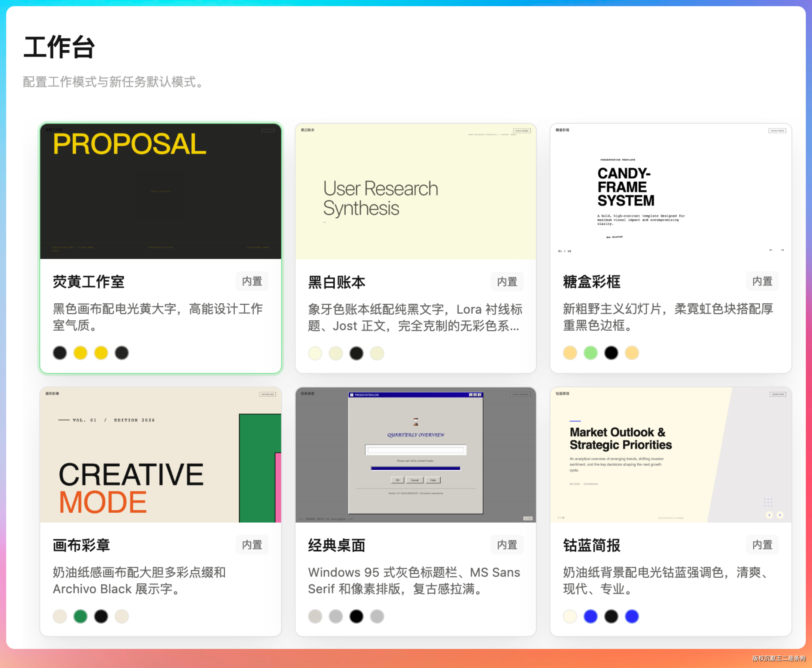The image size is (812, 668).
Task: Click right arrow in Candy-Frame preview
Action: click(782, 250)
